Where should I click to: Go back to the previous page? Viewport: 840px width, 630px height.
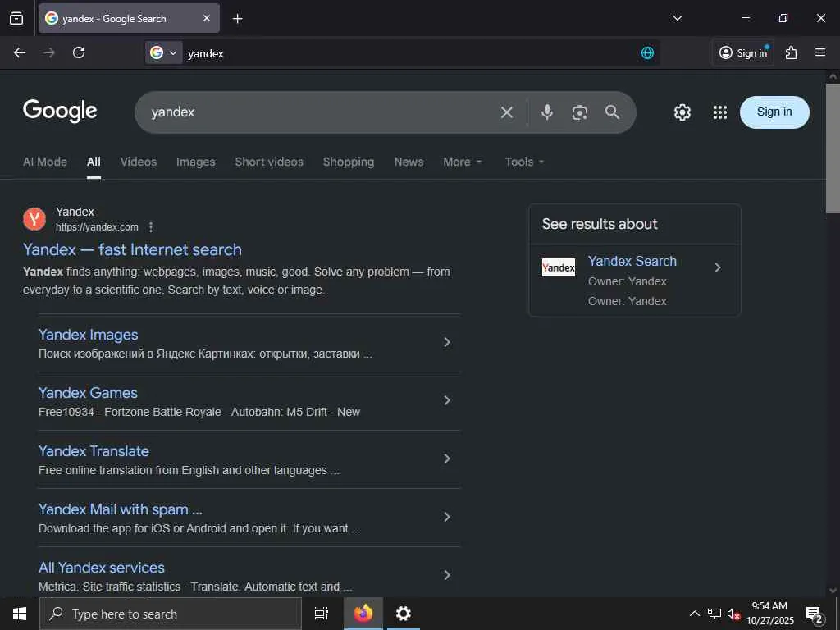coord(20,52)
